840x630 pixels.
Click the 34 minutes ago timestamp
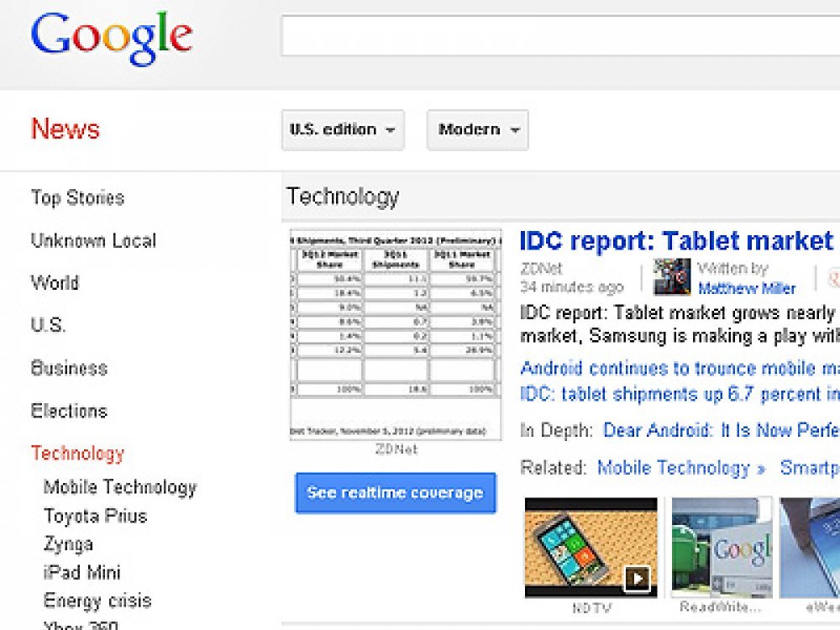[x=572, y=287]
